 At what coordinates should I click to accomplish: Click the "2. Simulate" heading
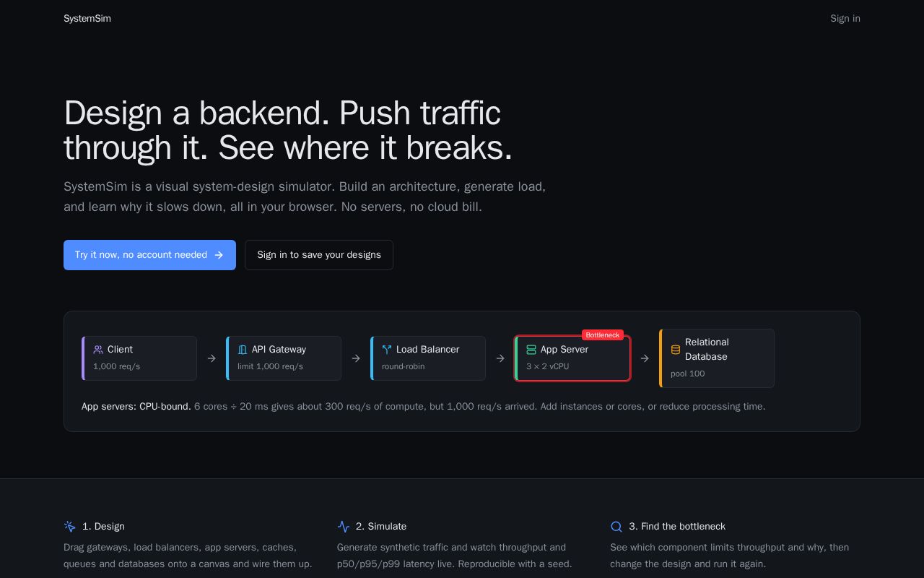point(381,527)
